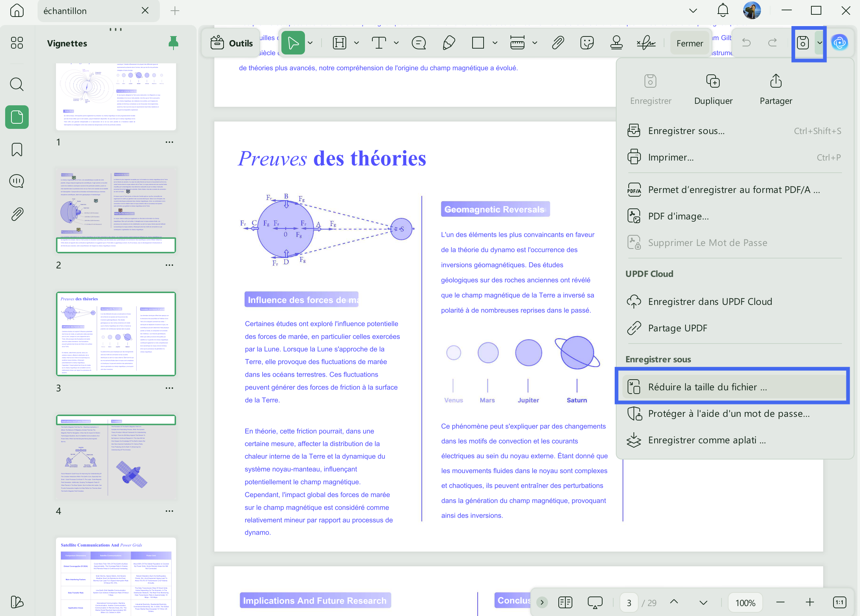Open page 4 thumbnail in Vignettes
860x616 pixels.
(x=116, y=457)
